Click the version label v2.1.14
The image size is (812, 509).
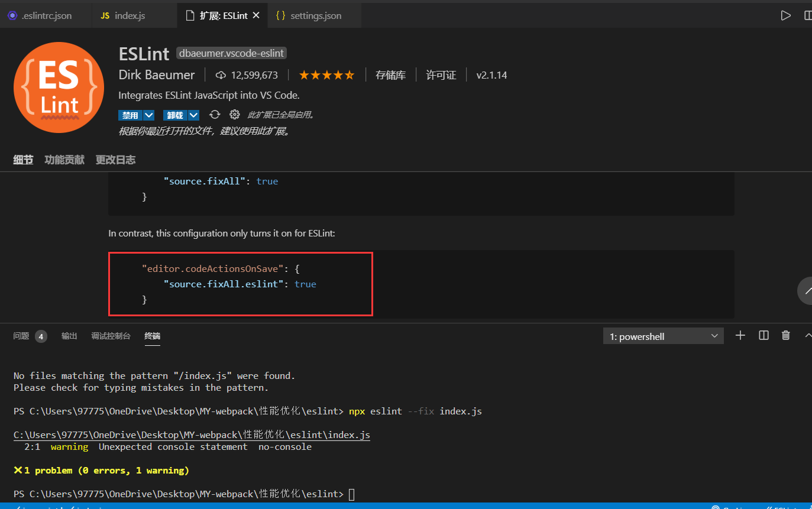[491, 75]
